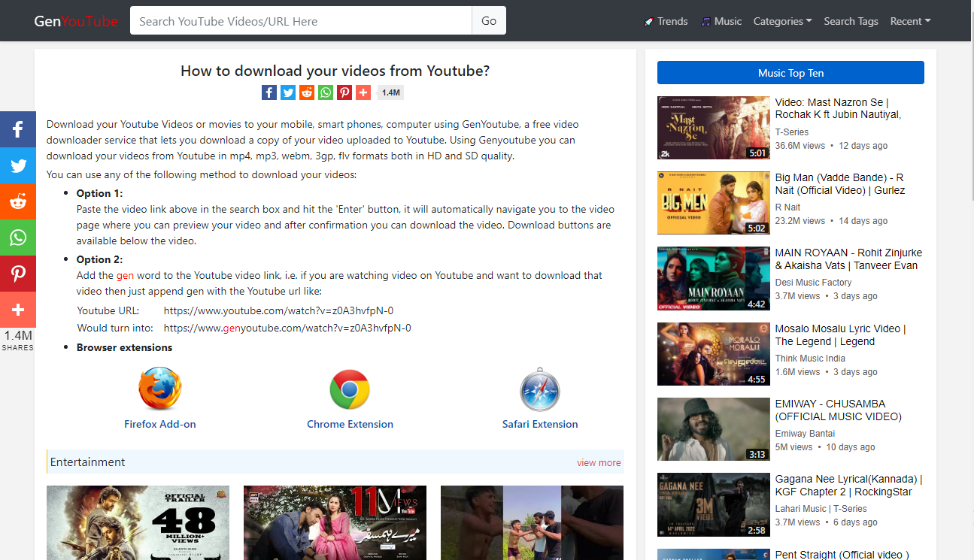
Task: Expand sharing options from the sidebar plus button
Action: [17, 310]
